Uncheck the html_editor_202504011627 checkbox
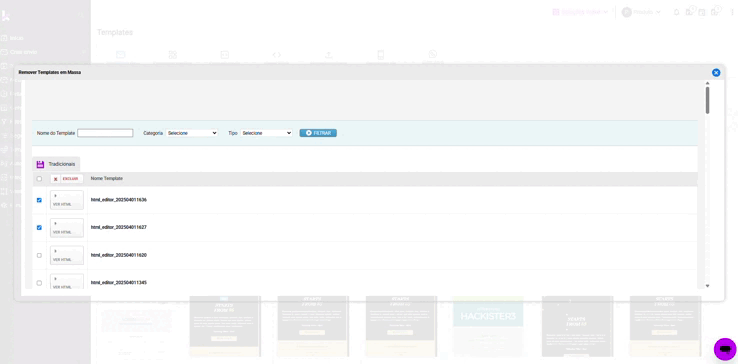 pos(39,227)
